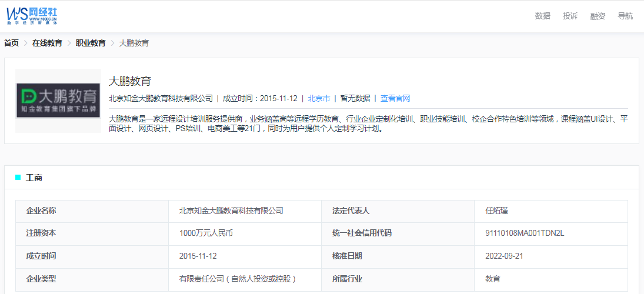Open the 融资 navigation item
The image size is (644, 294).
click(x=598, y=16)
